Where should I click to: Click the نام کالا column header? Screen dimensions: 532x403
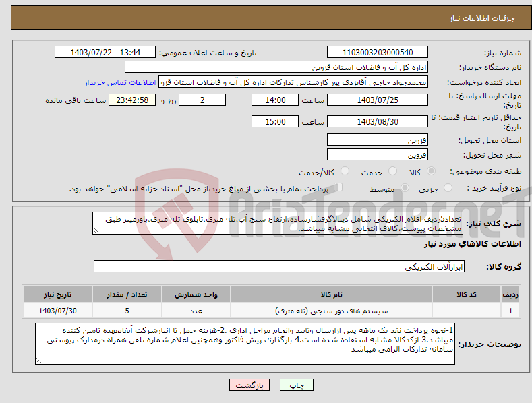click(331, 294)
